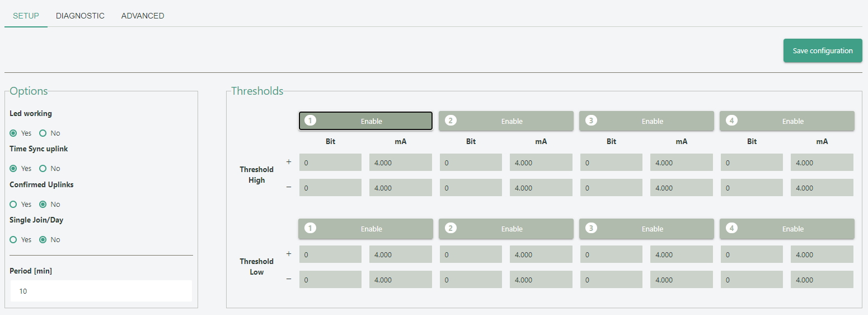The height and width of the screenshot is (315, 868).
Task: Select Yes for Time Sync uplink
Action: (13, 169)
